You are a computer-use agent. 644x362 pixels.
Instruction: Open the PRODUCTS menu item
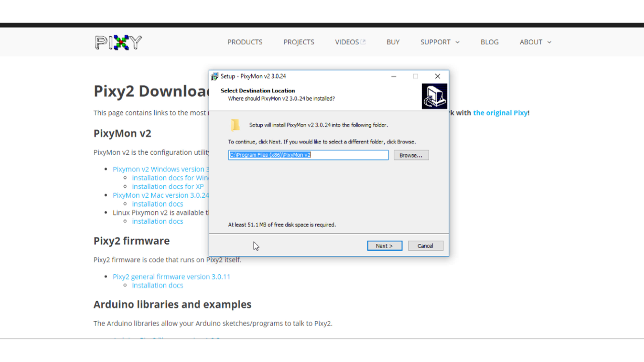click(x=245, y=42)
